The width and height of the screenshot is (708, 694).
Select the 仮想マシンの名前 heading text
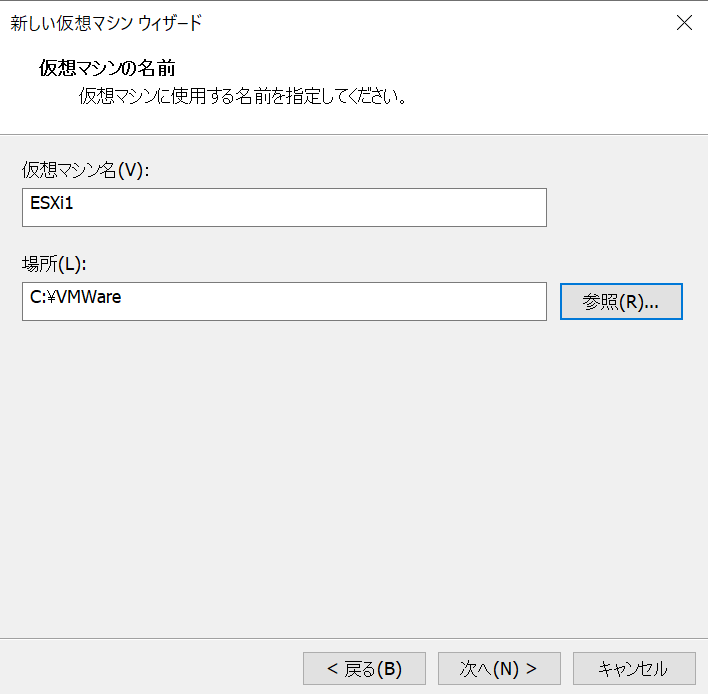coord(107,68)
